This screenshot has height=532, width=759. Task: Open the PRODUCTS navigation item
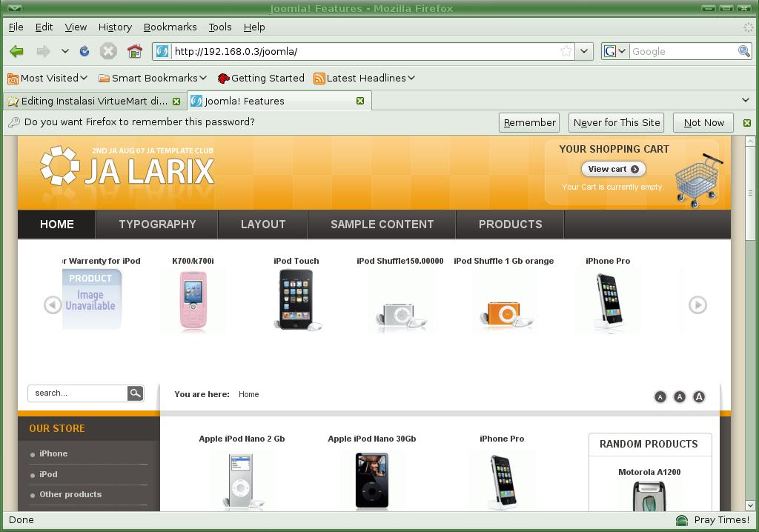[x=510, y=224]
